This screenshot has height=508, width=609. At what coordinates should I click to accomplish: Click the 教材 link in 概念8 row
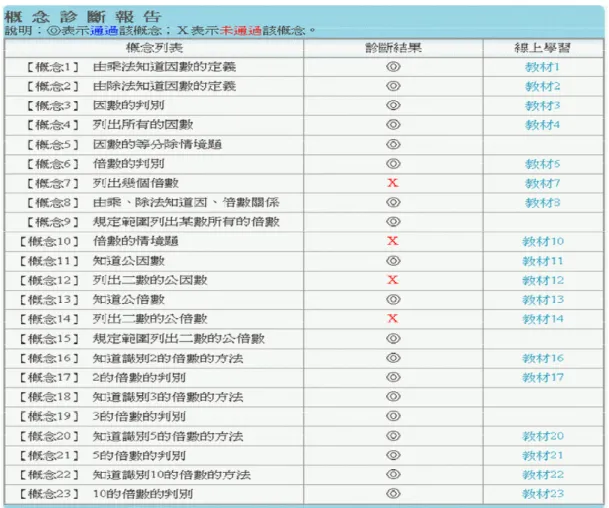(542, 203)
